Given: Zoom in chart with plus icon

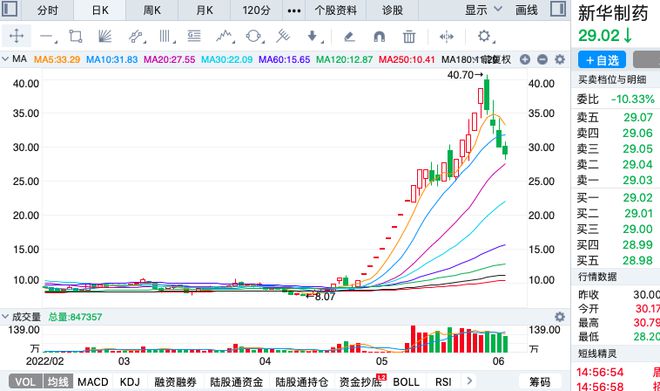Looking at the screenshot, I should tap(525, 59).
